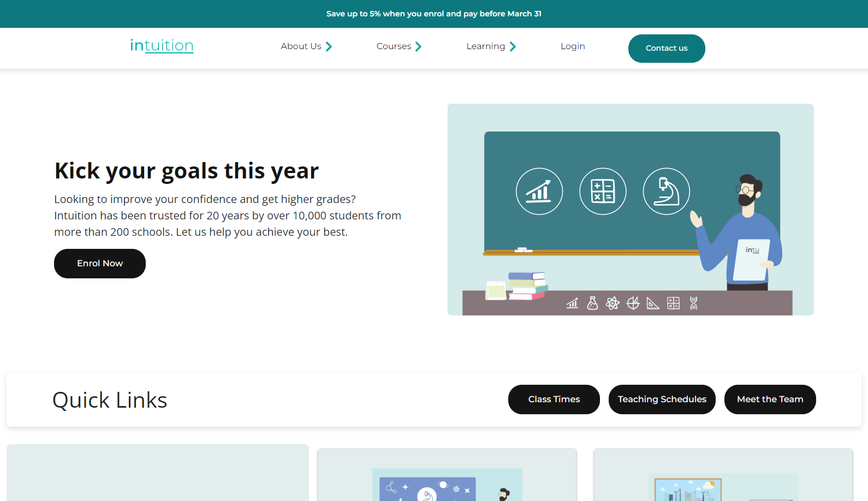Click the circled calculator icon on the chalkboard
The height and width of the screenshot is (501, 868).
(603, 192)
